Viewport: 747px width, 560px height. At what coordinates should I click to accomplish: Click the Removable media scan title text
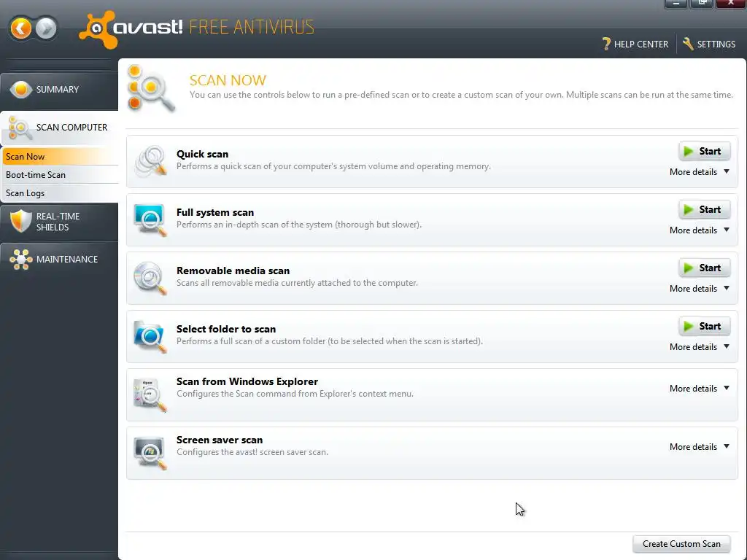[233, 271]
